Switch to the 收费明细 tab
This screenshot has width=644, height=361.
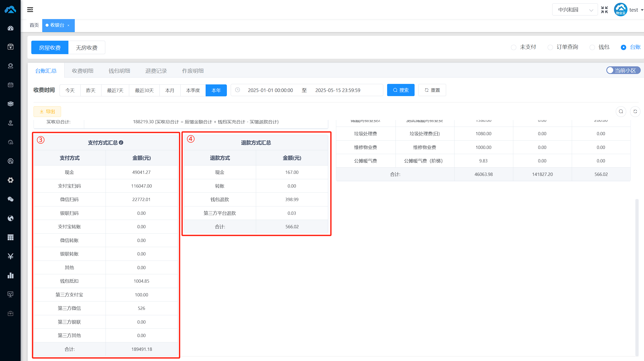tap(83, 71)
